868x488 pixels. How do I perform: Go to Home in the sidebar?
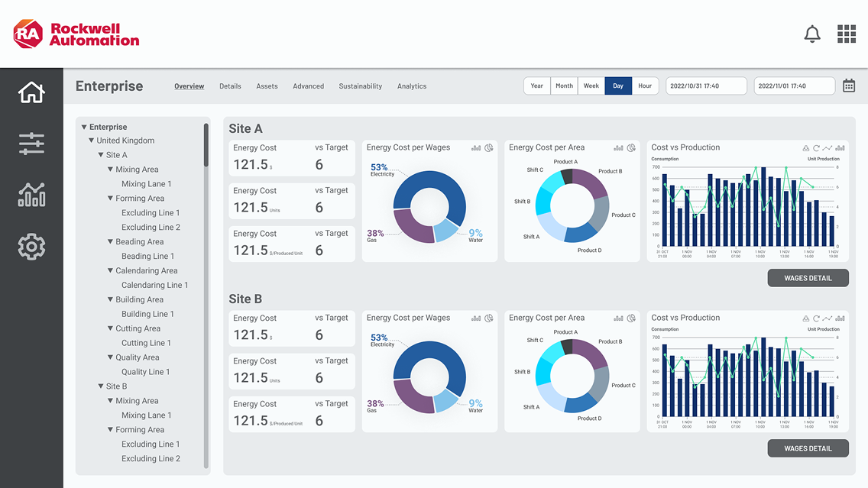31,92
